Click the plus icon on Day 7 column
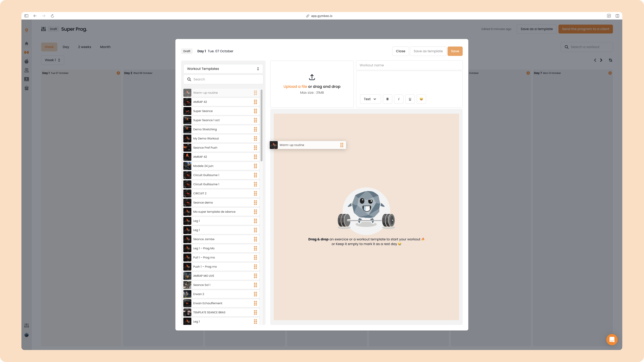This screenshot has height=362, width=644. click(x=610, y=73)
